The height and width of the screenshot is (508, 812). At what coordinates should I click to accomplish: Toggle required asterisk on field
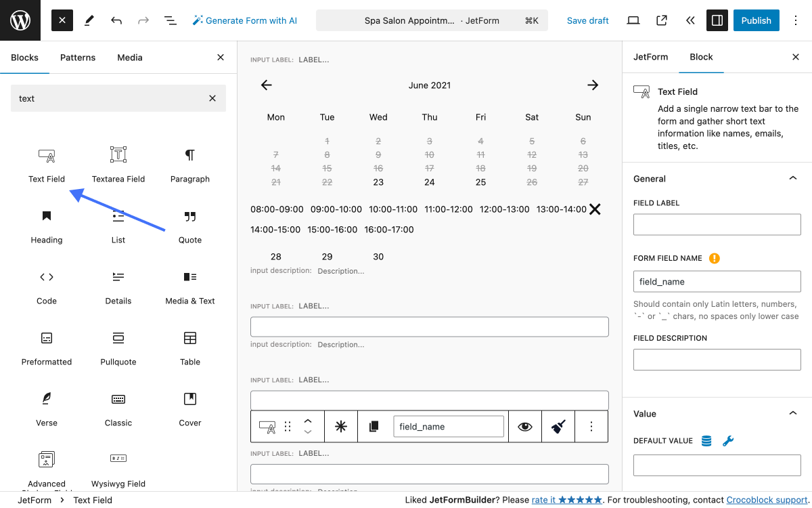[341, 427]
